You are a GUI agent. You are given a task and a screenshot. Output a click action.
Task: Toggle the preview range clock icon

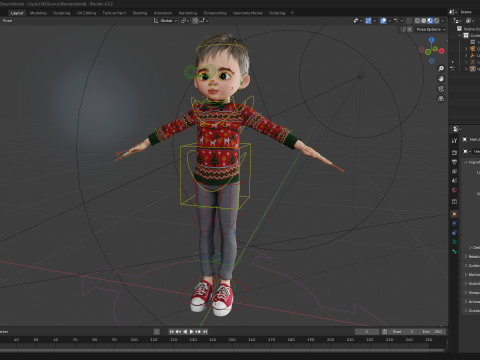384,332
